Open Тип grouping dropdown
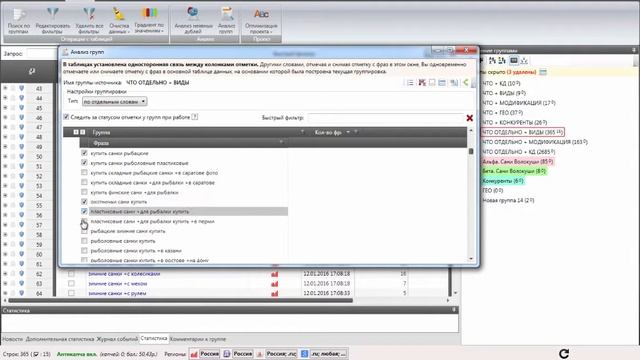Screen dimensions: 640x360 (x=114, y=101)
